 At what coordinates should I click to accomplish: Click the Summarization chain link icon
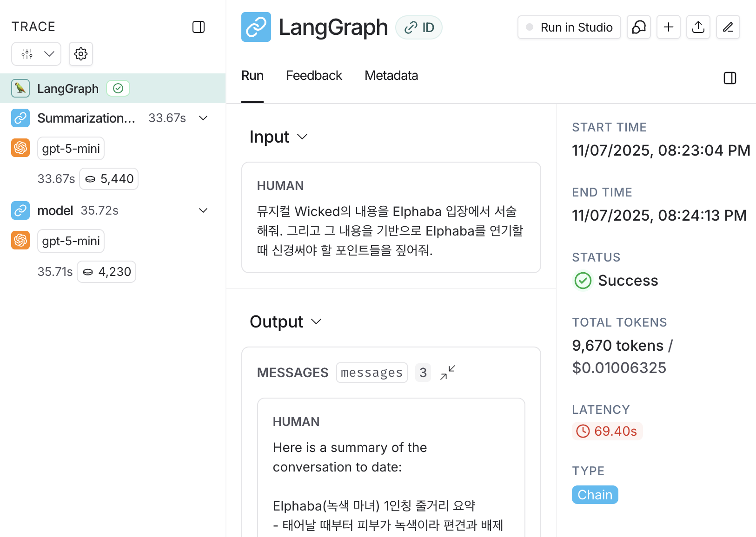[20, 118]
